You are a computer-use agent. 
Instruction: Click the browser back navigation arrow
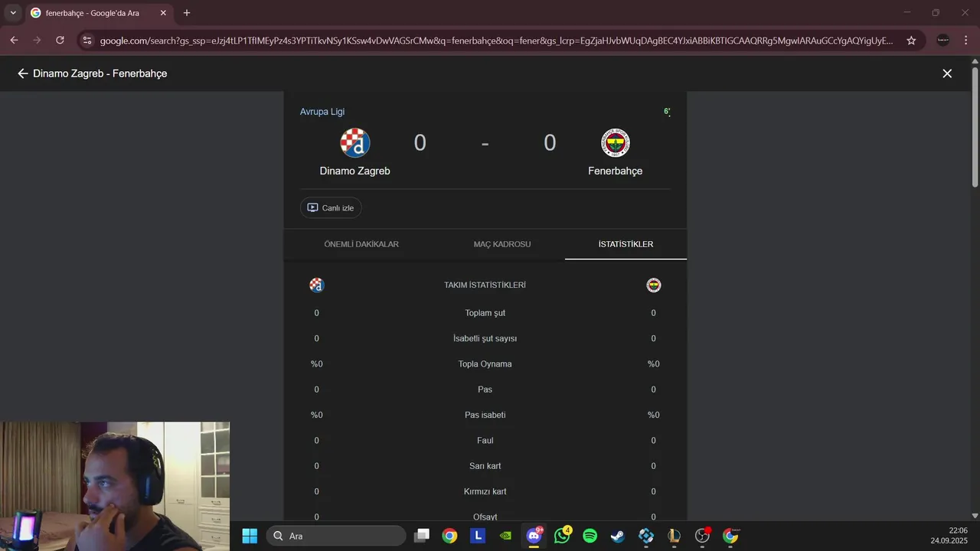(14, 41)
